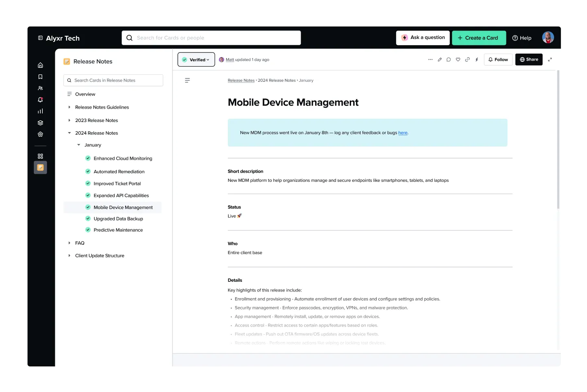Select Overview in the Release Notes sidebar

coord(85,94)
